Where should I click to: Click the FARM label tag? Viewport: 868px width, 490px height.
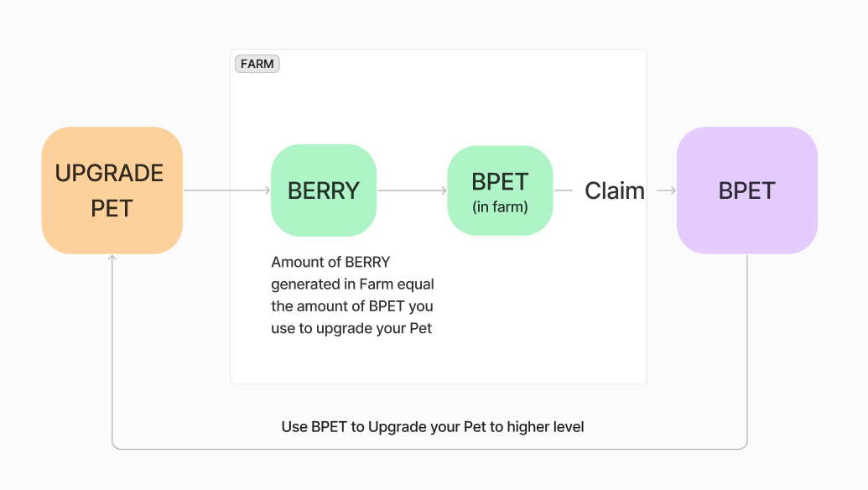pyautogui.click(x=257, y=64)
